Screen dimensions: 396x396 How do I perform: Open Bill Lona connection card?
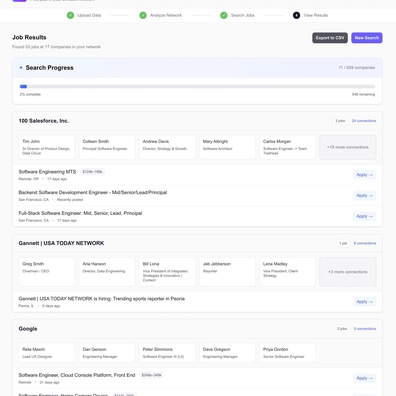pyautogui.click(x=167, y=272)
